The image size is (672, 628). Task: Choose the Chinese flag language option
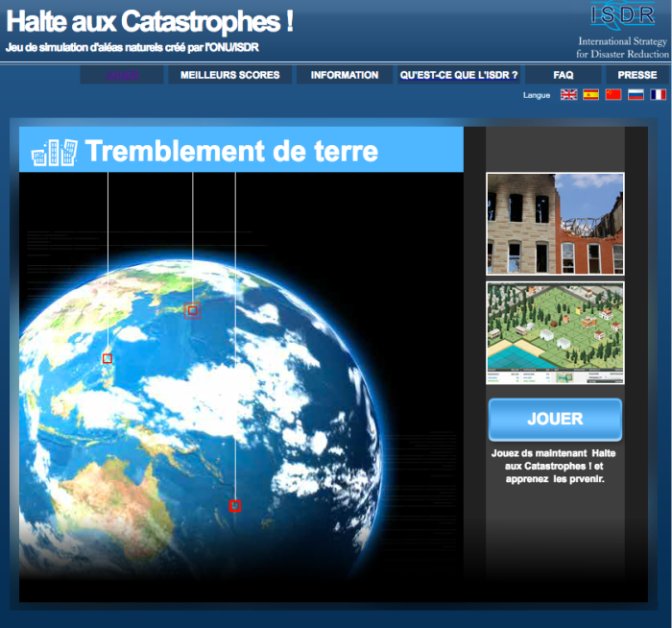[613, 95]
